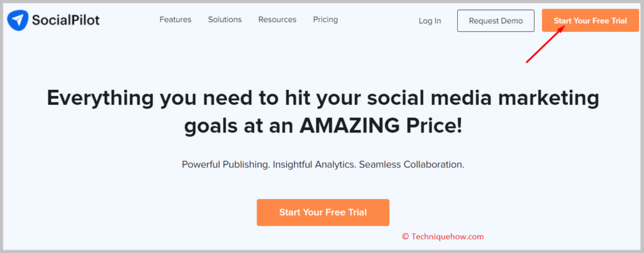
Task: Click Start Your Free Trial under the tagline
Action: [x=323, y=212]
